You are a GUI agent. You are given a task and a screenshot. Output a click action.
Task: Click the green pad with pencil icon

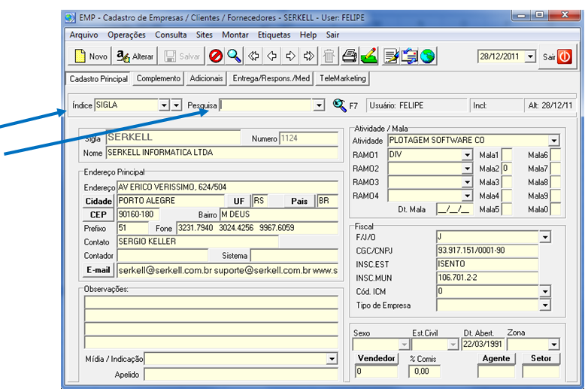[369, 56]
